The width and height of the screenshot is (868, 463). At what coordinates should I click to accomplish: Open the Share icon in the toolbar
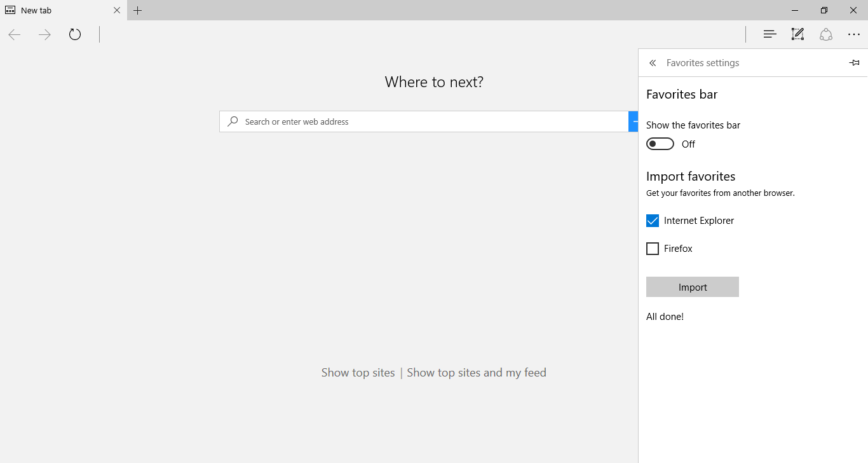point(825,34)
